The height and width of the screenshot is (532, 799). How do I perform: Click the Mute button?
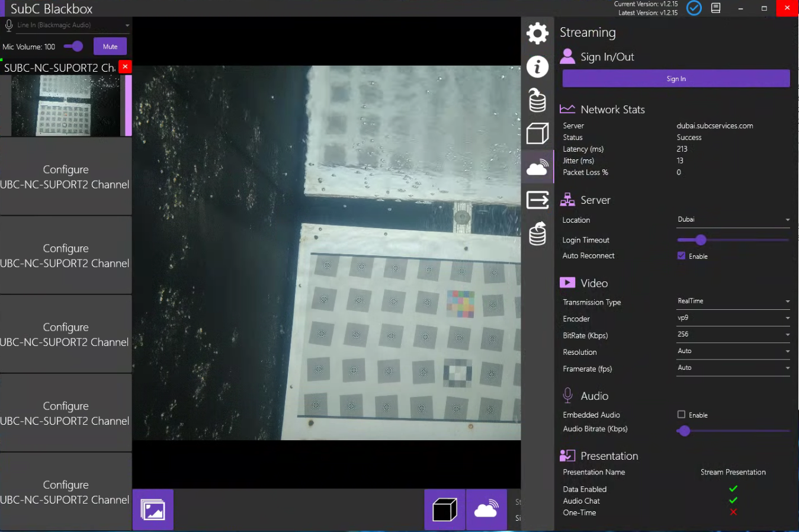click(110, 46)
